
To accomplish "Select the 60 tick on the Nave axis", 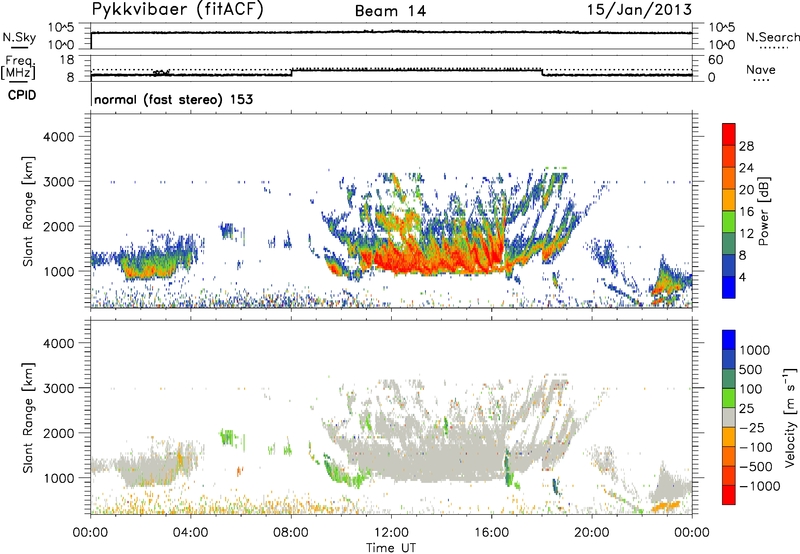I will click(716, 60).
